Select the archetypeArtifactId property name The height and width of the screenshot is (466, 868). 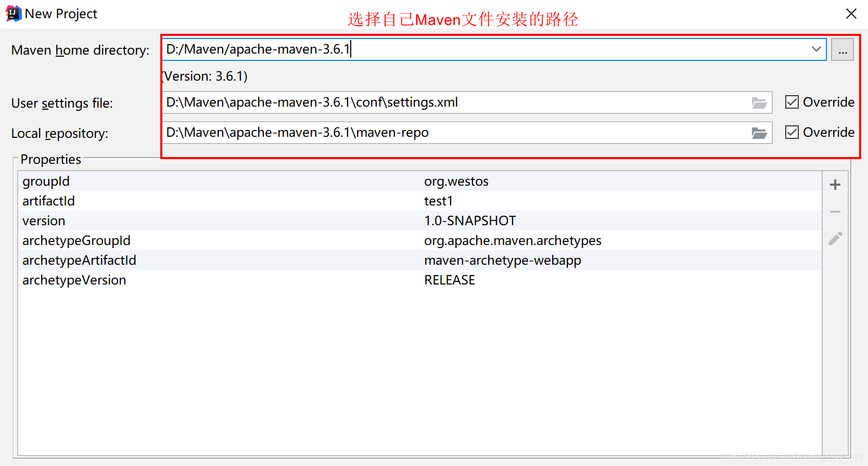click(79, 260)
